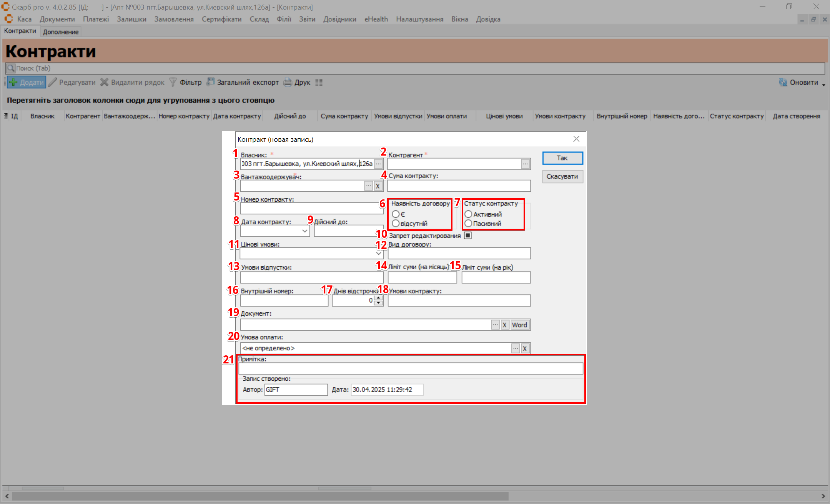
Task: Open the Довідники menu
Action: pyautogui.click(x=339, y=19)
